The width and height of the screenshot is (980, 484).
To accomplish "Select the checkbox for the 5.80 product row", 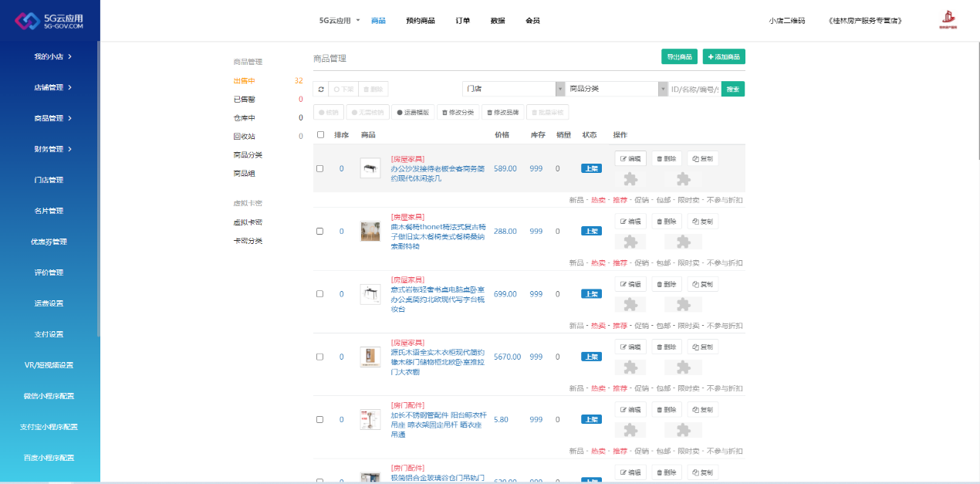I will tap(320, 419).
